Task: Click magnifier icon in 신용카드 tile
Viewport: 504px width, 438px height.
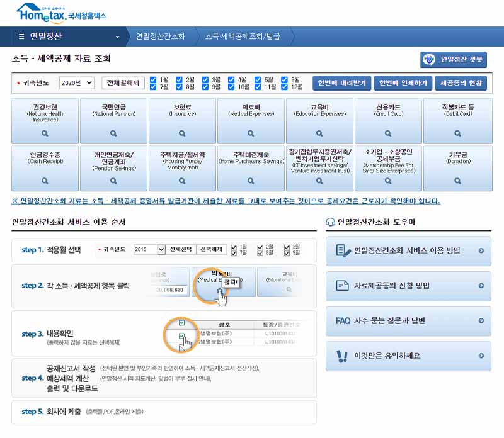Action: pos(388,133)
